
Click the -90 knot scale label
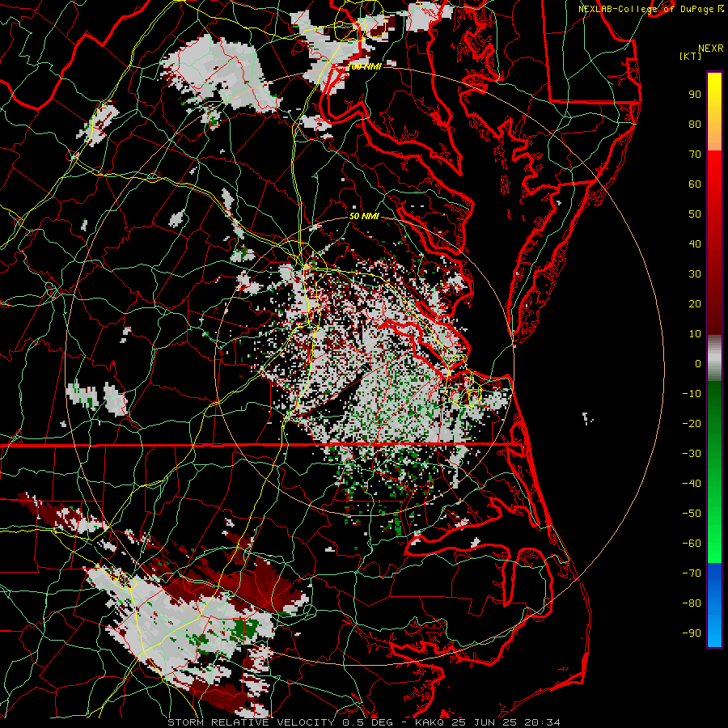click(692, 633)
